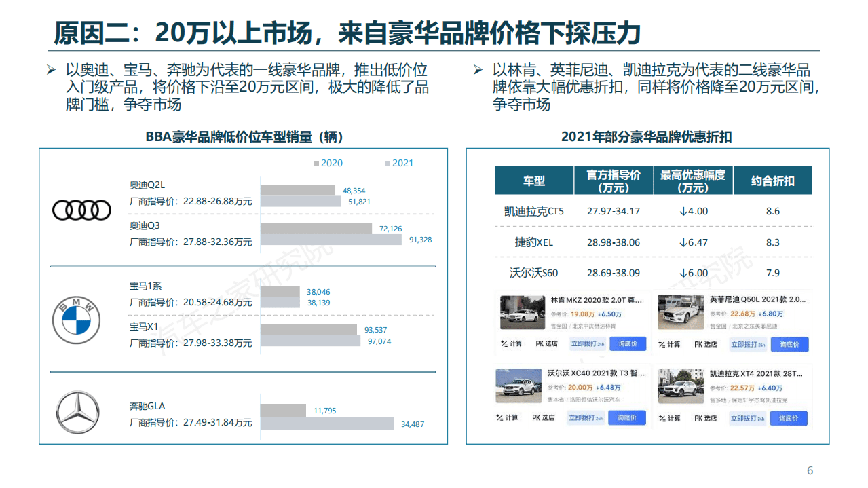This screenshot has height=488, width=868.
Task: Click the gray 2020 legend color square
Action: point(316,163)
